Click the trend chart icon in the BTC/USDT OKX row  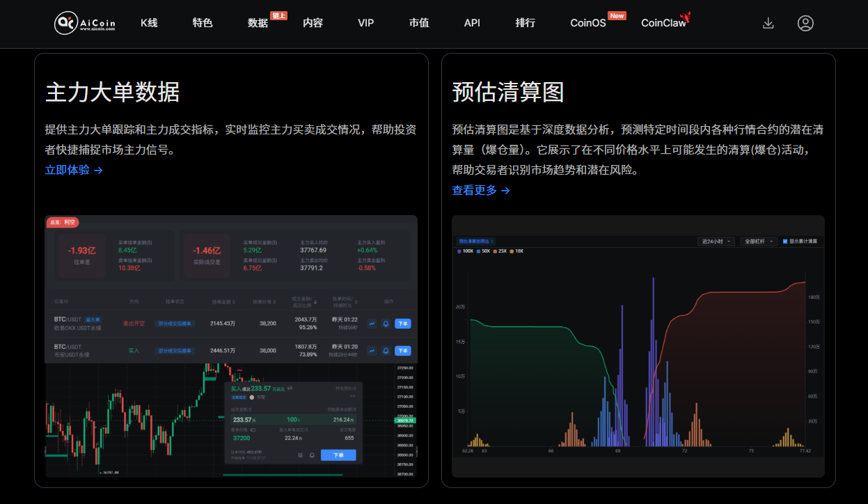point(372,323)
